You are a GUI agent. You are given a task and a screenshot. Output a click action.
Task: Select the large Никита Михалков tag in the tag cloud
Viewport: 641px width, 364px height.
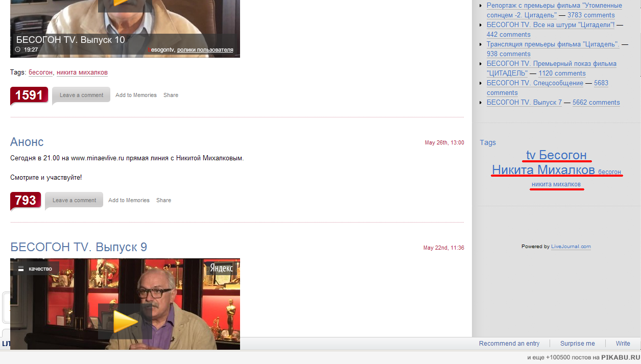543,169
